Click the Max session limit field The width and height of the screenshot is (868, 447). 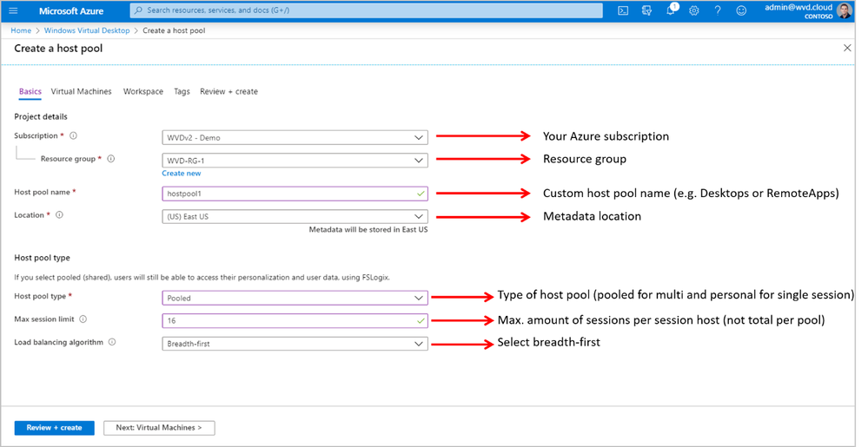pos(295,320)
